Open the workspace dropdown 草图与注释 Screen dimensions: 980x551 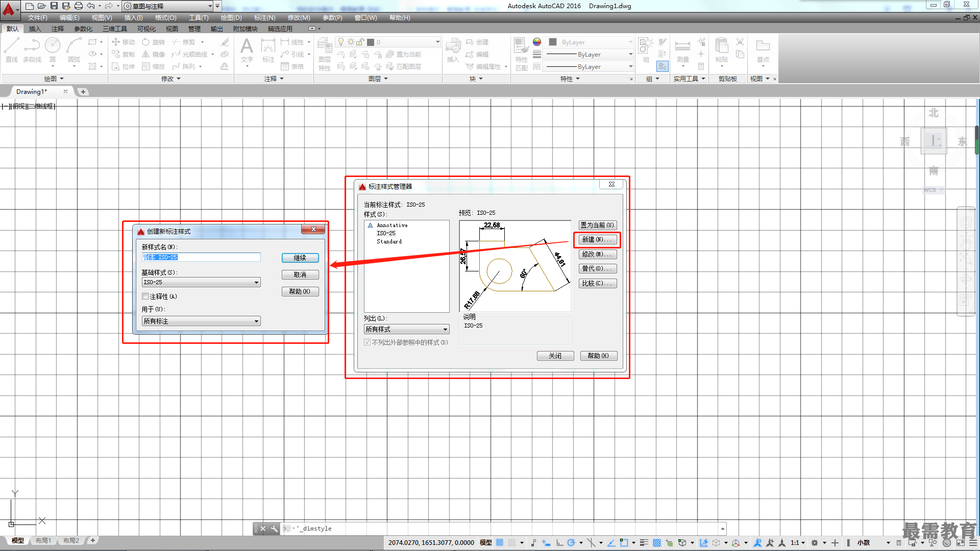(168, 6)
